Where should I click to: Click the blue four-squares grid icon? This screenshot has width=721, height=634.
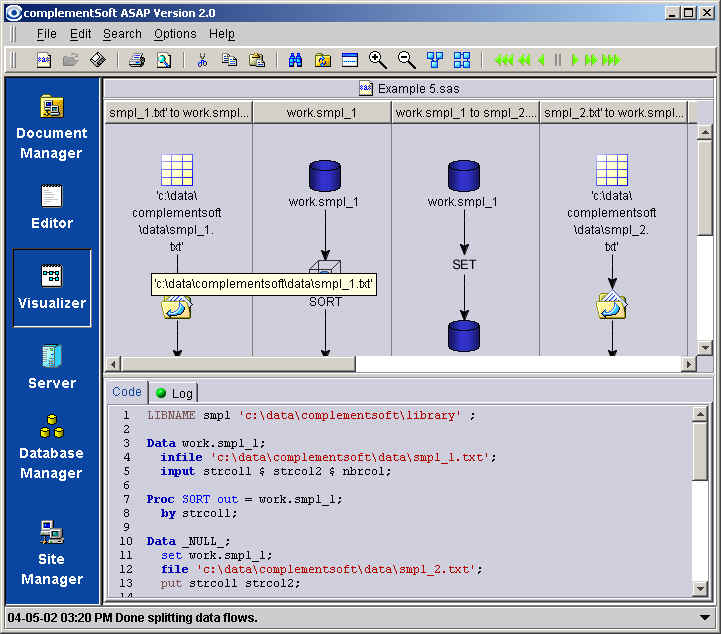pyautogui.click(x=462, y=60)
